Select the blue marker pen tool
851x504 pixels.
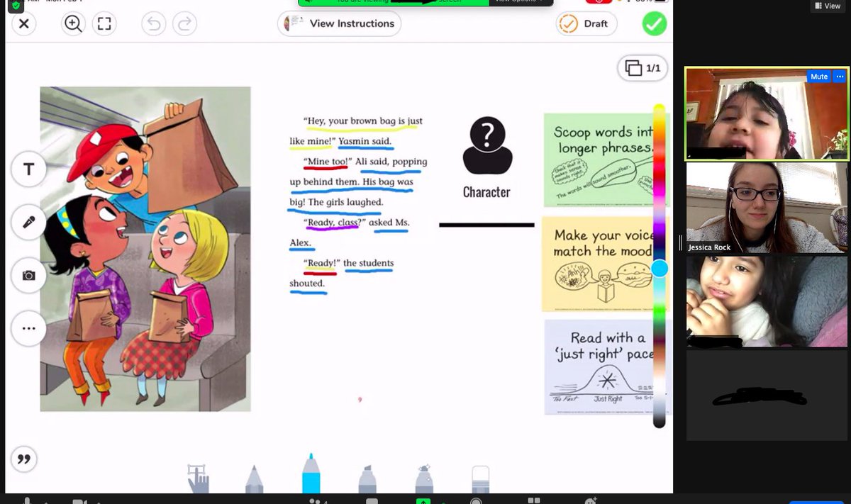coord(311,474)
